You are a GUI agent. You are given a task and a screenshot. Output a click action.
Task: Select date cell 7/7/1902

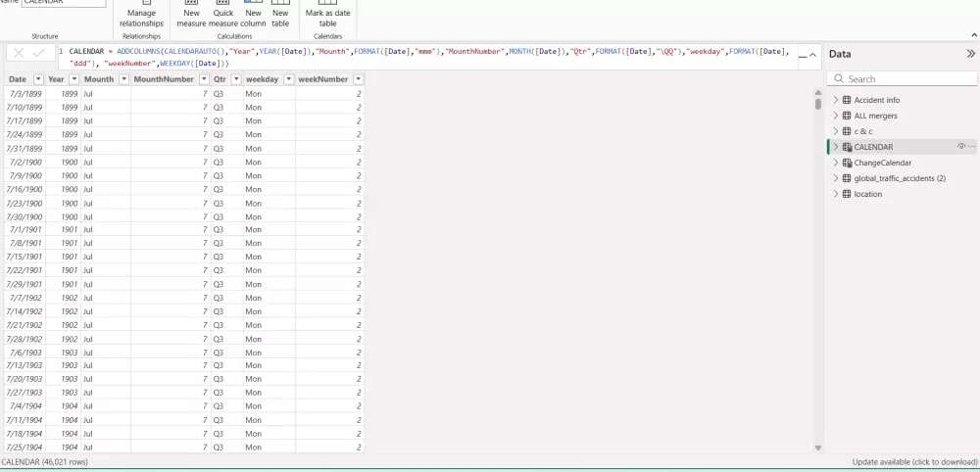24,298
